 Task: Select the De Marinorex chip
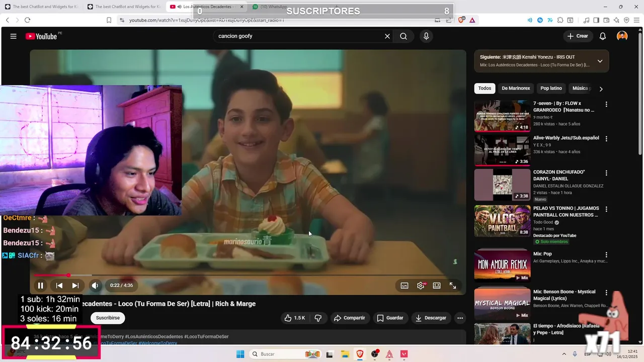516,88
